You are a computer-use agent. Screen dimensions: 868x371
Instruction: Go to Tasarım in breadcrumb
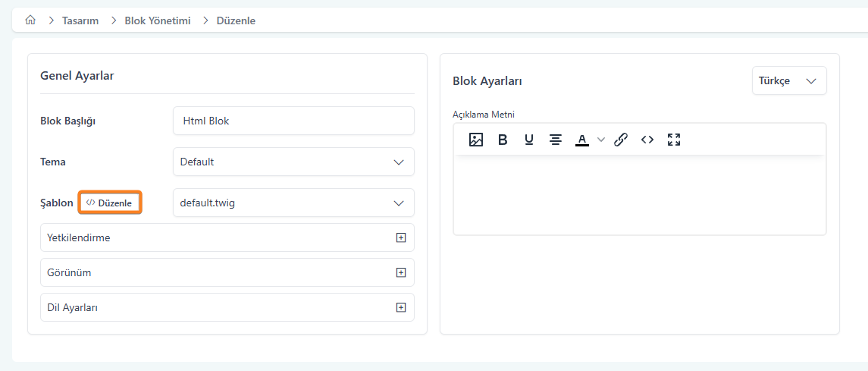coord(80,20)
